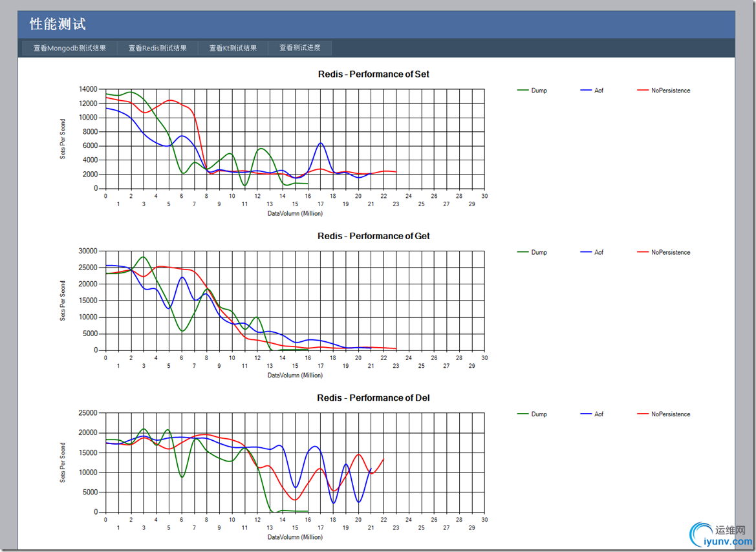Click the red NoPersistence legend line in Del chart
The height and width of the screenshot is (552, 756).
click(x=643, y=414)
